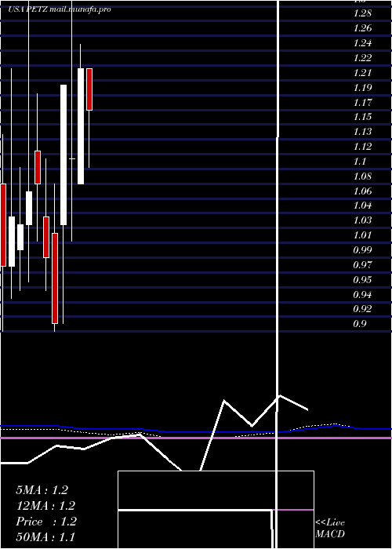The height and width of the screenshot is (549, 392).
Task: Click the 1.17 price axis label
Action: [362, 103]
